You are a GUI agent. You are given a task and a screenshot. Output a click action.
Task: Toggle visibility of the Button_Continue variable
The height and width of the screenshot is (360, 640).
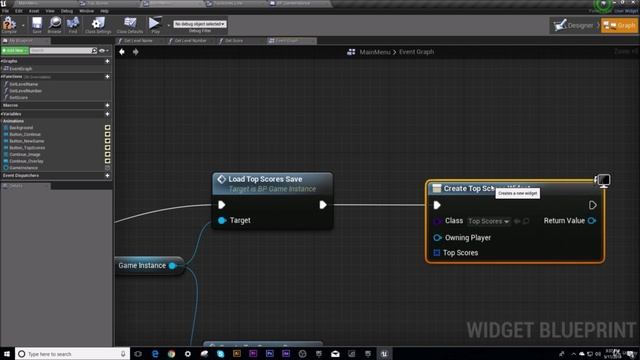pyautogui.click(x=107, y=134)
